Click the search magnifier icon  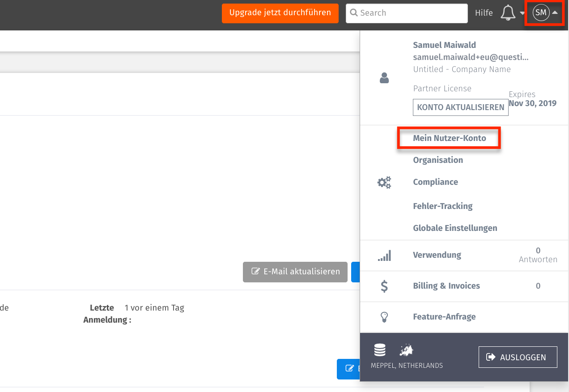(x=354, y=13)
